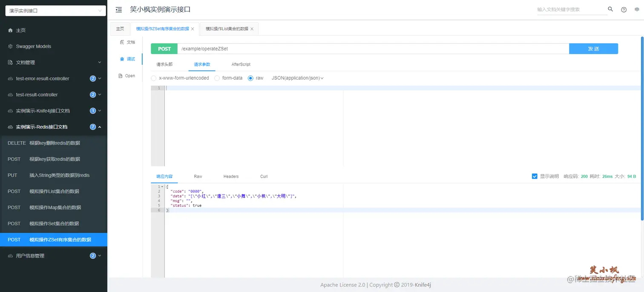Click the search magnifier icon

(x=610, y=9)
